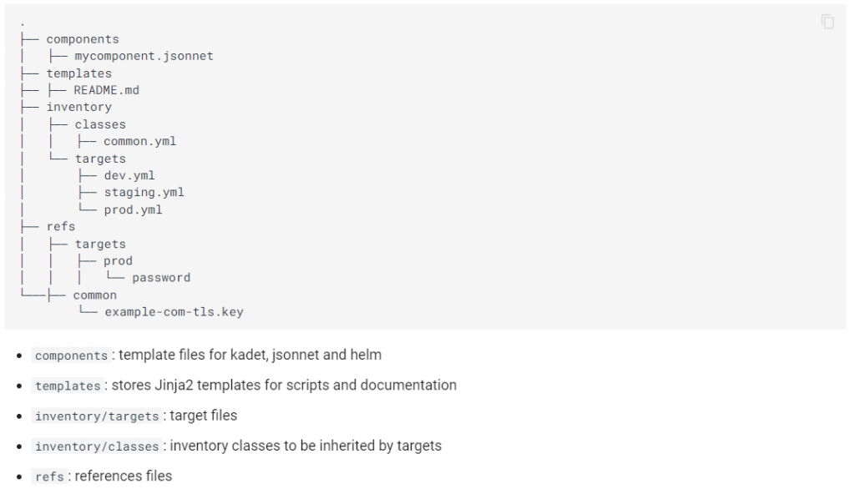Select the dev.yml file
This screenshot has width=855, height=504.
(x=129, y=175)
